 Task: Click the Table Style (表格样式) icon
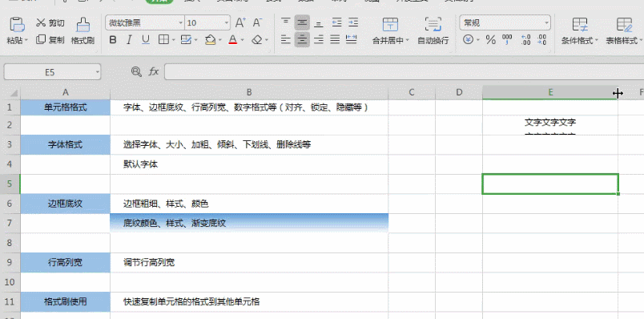coord(624,25)
